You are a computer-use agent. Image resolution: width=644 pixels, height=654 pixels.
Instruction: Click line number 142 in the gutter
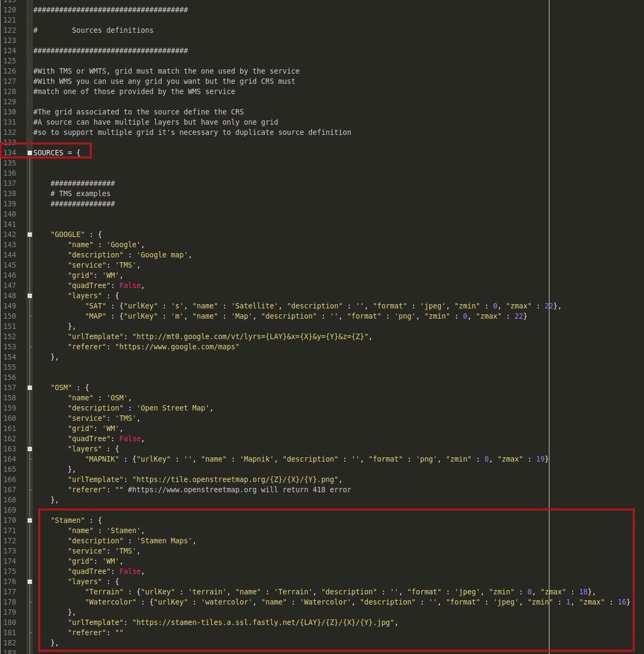click(x=10, y=234)
